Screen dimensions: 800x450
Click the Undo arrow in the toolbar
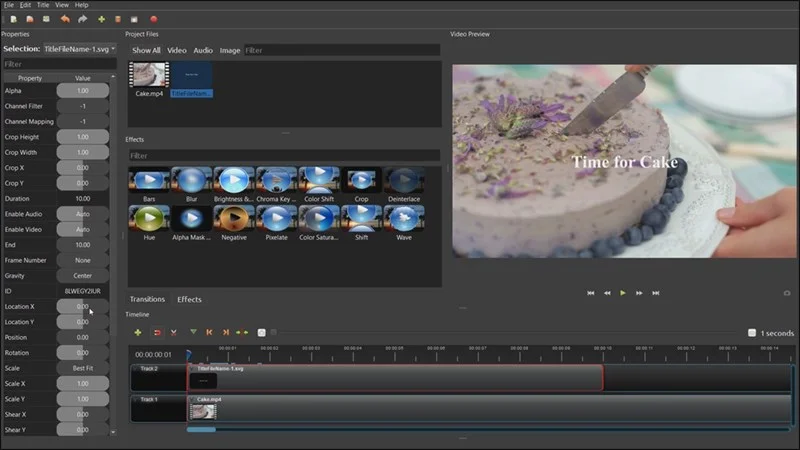pos(65,19)
